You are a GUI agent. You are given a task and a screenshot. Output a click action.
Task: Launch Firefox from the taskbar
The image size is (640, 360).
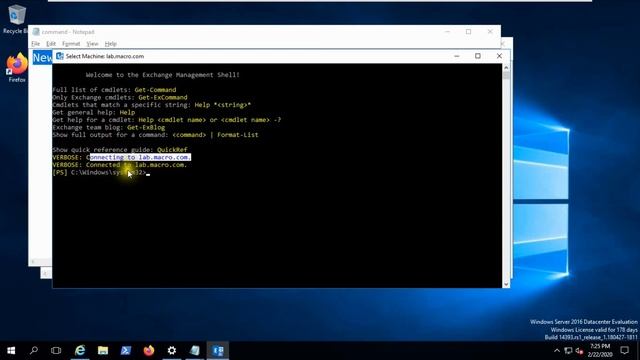click(x=149, y=351)
